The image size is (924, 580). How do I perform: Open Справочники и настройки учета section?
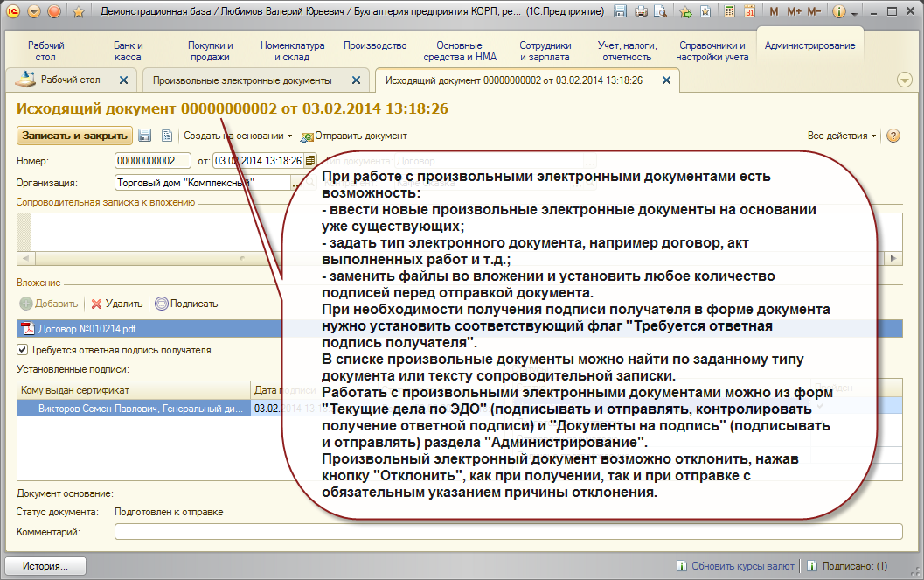pyautogui.click(x=712, y=52)
